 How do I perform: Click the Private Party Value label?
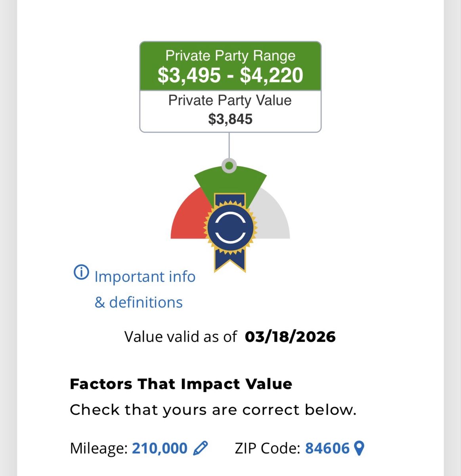tap(230, 100)
